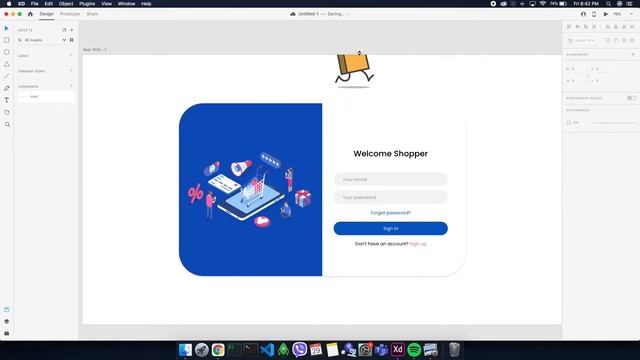Click the Your email input field on the artboard
The height and width of the screenshot is (360, 640).
point(391,180)
